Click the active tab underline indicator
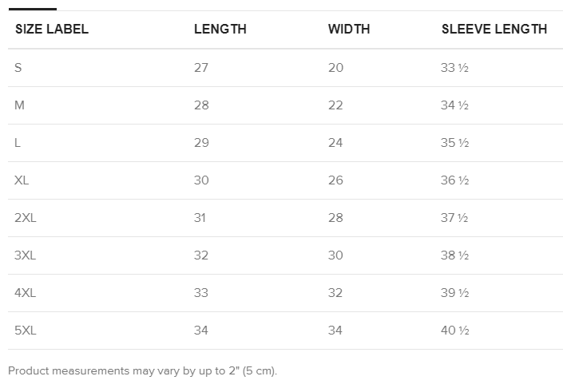The image size is (563, 392). tap(32, 9)
